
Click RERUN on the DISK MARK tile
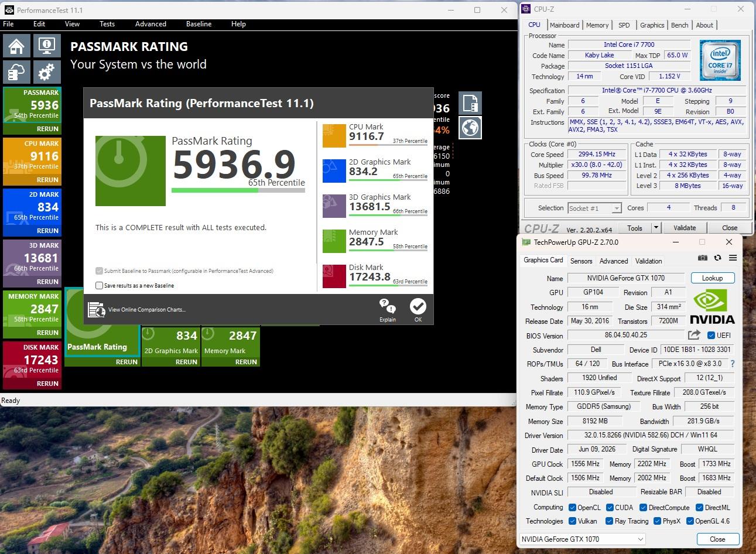tap(47, 384)
